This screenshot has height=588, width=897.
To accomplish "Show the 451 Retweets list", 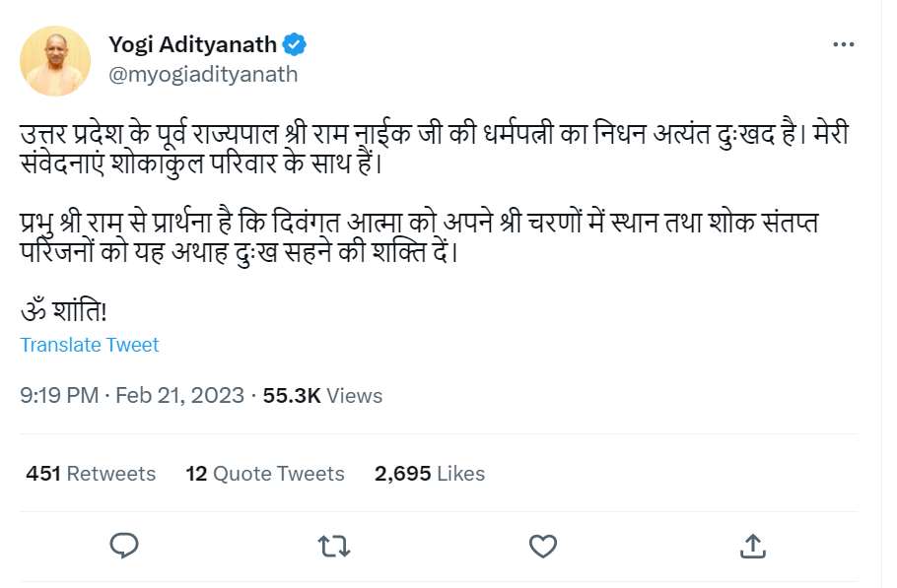I will click(91, 474).
